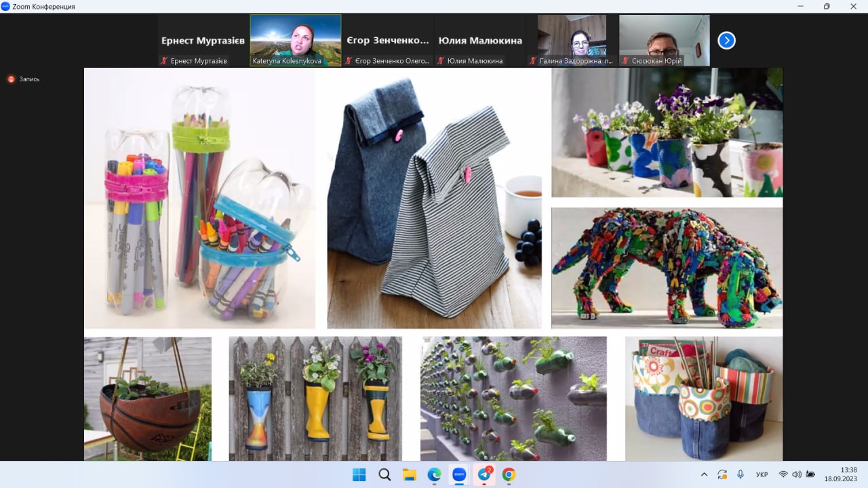Viewport: 868px width, 488px height.
Task: Expand the hidden system tray icons
Action: click(x=704, y=474)
